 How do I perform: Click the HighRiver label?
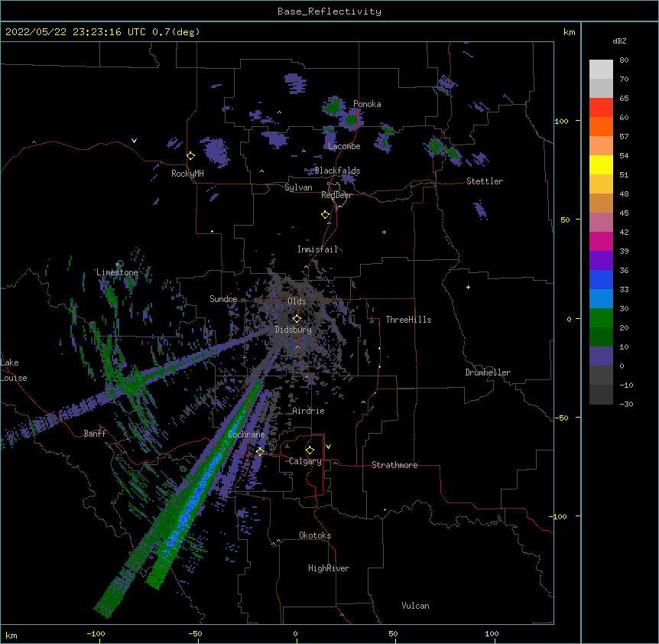pyautogui.click(x=329, y=568)
